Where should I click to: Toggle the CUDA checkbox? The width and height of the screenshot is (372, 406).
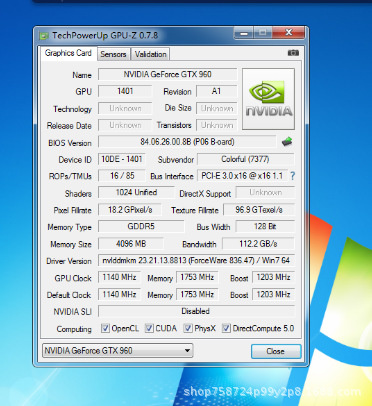tap(149, 328)
